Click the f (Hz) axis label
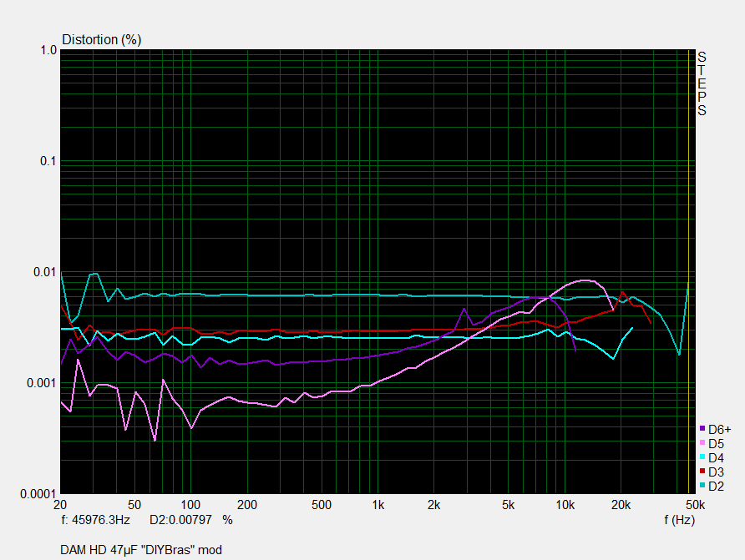 coord(679,520)
